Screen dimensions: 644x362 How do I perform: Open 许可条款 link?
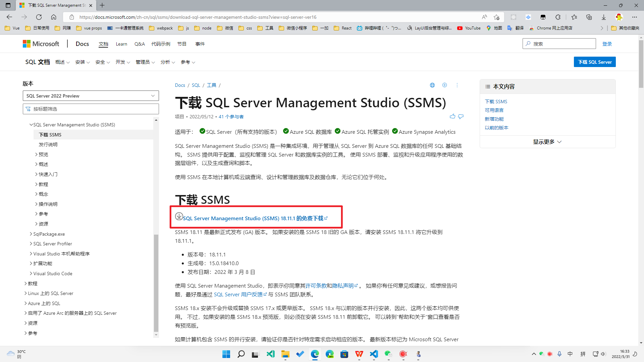(x=316, y=286)
